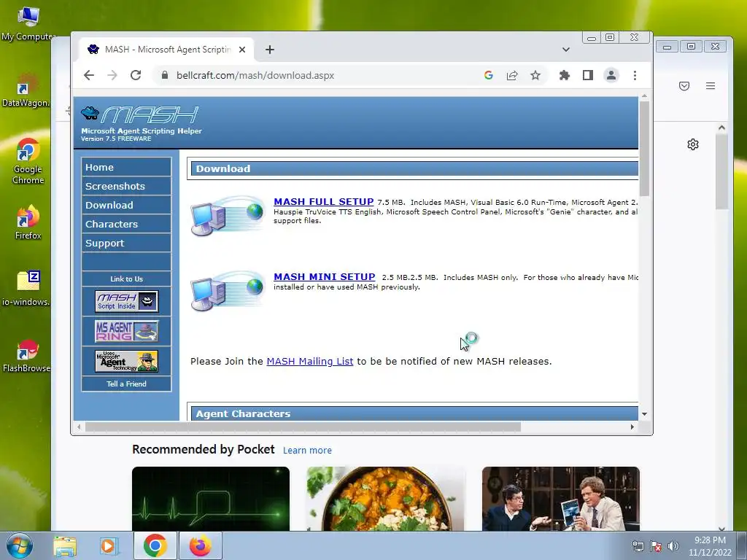Click the settings gear in Firefox's new tab page
The image size is (747, 560).
tap(693, 144)
